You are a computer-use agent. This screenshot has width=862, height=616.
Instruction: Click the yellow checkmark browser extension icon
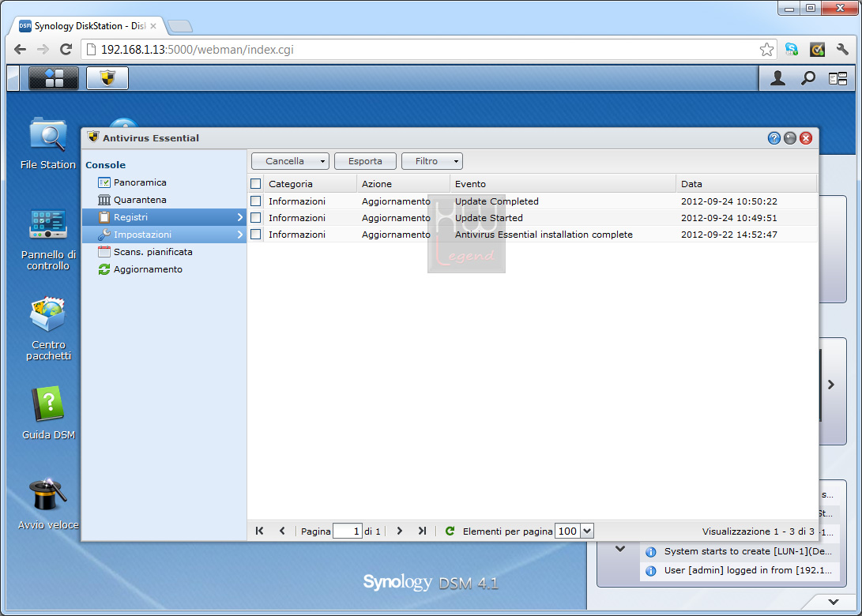click(817, 50)
